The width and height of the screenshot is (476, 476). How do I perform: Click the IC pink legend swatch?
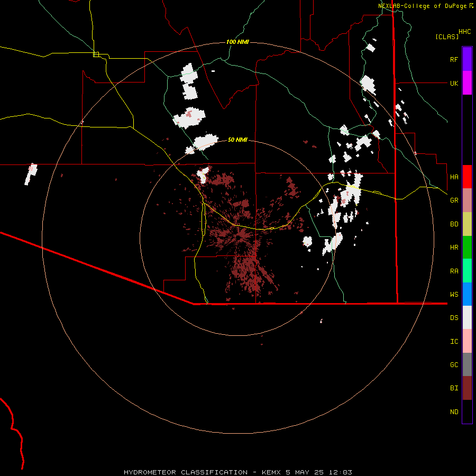467,341
